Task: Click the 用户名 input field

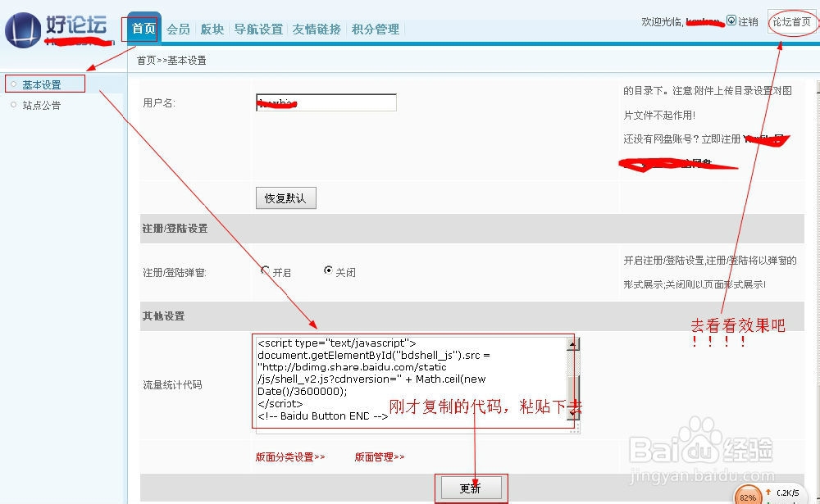Action: [x=326, y=102]
